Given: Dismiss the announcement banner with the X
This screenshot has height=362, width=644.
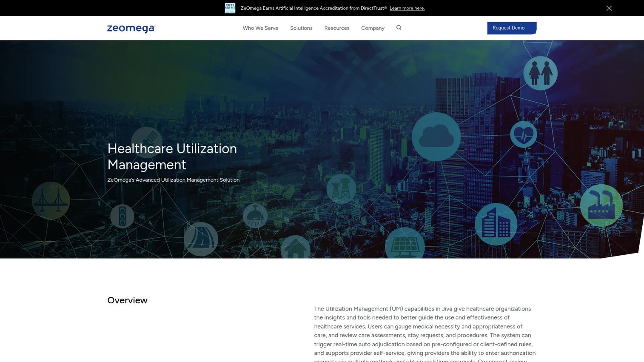Looking at the screenshot, I should [x=609, y=8].
